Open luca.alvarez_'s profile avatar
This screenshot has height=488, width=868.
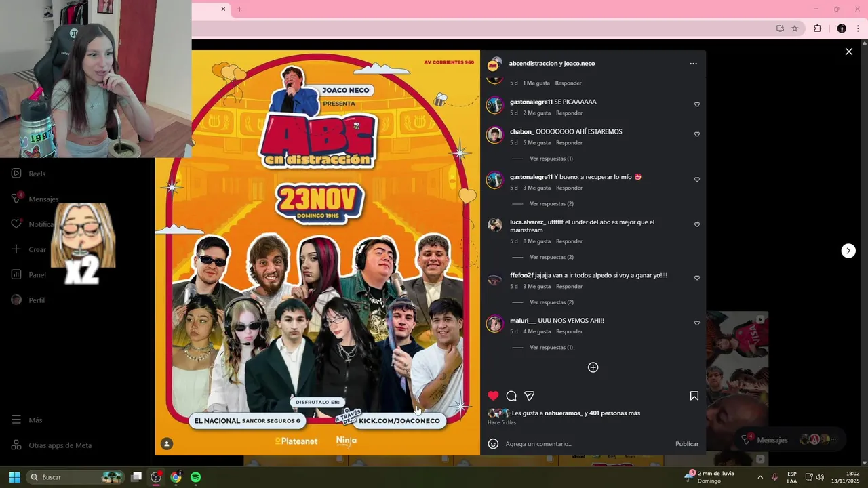pos(495,225)
